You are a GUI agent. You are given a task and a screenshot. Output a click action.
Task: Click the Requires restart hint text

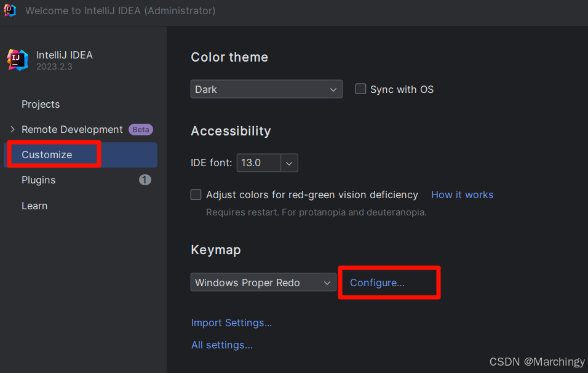point(316,212)
